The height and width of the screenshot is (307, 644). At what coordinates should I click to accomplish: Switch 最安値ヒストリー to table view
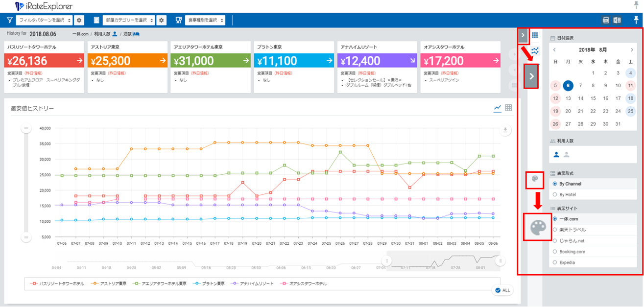tap(508, 108)
